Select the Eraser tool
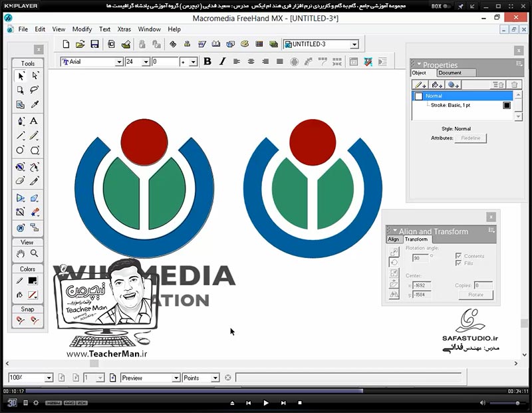Viewport: 532px width, 413px height. click(21, 180)
